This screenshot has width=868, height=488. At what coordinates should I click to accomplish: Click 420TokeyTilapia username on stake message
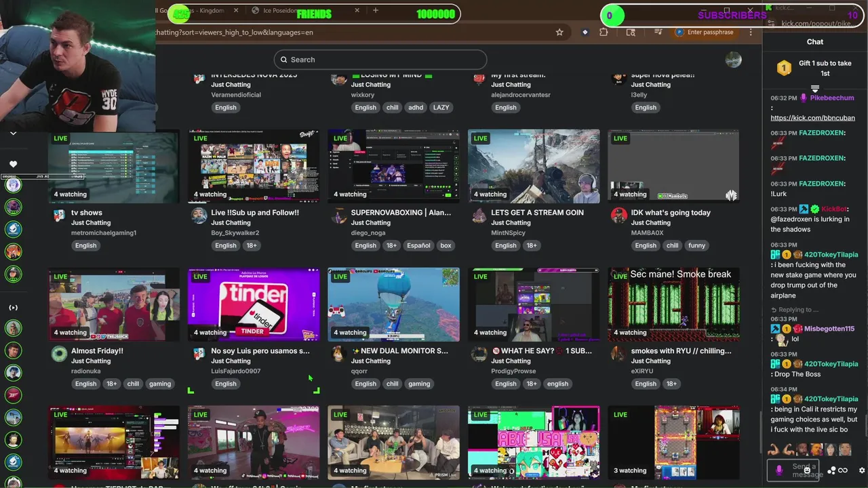click(x=831, y=255)
